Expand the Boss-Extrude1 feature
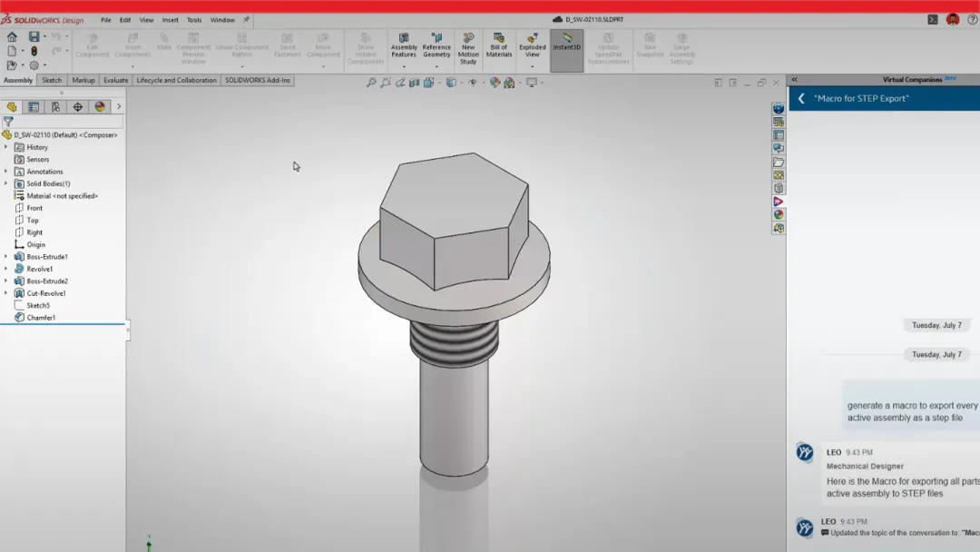 point(6,256)
